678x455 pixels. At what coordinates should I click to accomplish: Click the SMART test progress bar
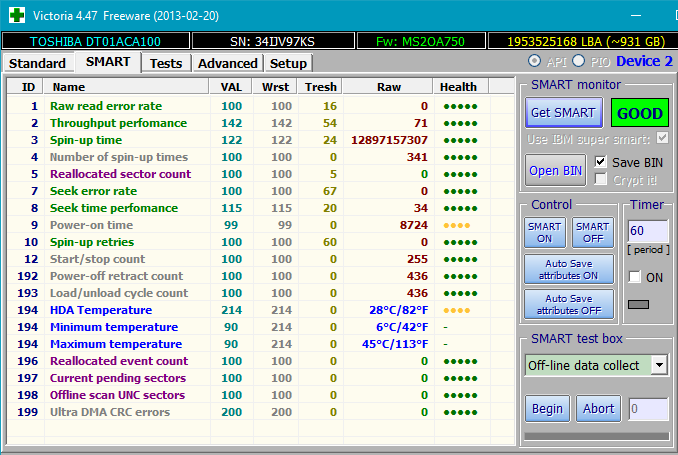pyautogui.click(x=596, y=436)
